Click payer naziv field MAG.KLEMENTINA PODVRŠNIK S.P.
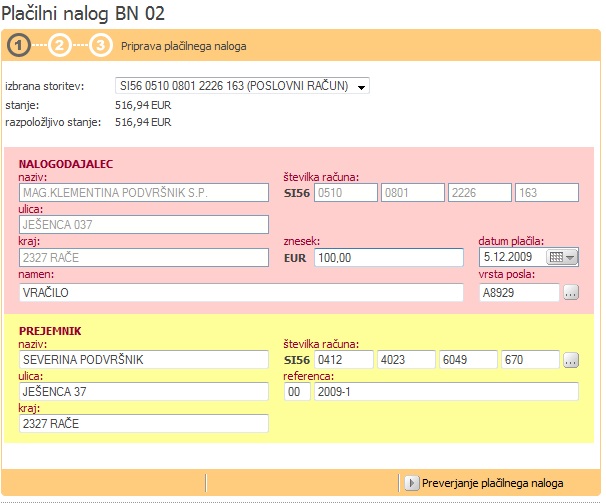The width and height of the screenshot is (606, 504). point(144,192)
